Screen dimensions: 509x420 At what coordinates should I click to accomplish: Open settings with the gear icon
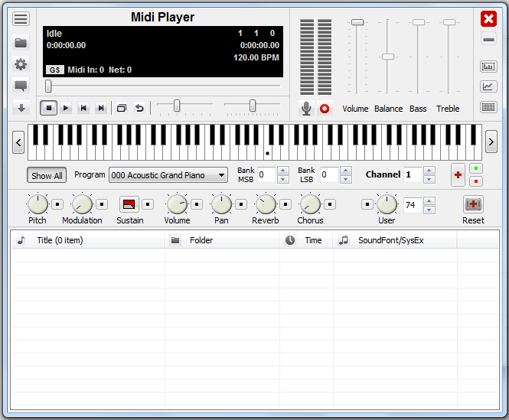click(21, 64)
